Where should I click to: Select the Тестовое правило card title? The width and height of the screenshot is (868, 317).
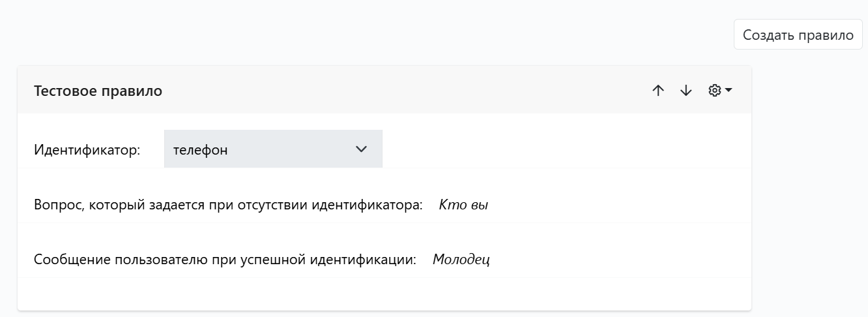click(98, 91)
